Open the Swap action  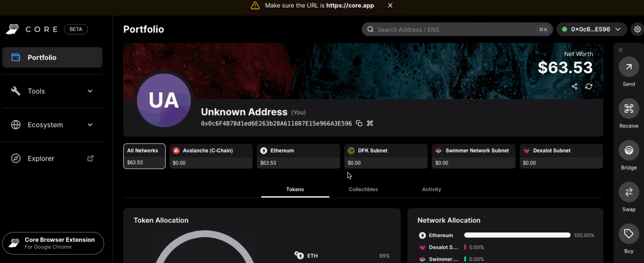tap(628, 192)
